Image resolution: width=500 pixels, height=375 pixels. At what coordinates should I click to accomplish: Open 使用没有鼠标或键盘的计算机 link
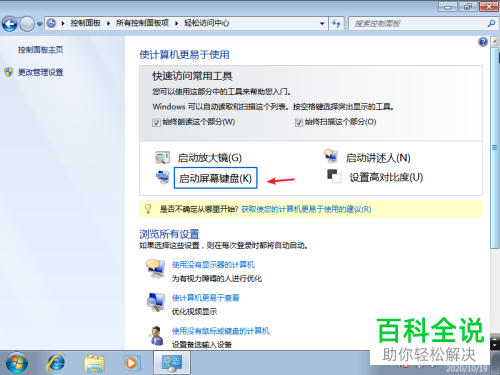click(220, 331)
